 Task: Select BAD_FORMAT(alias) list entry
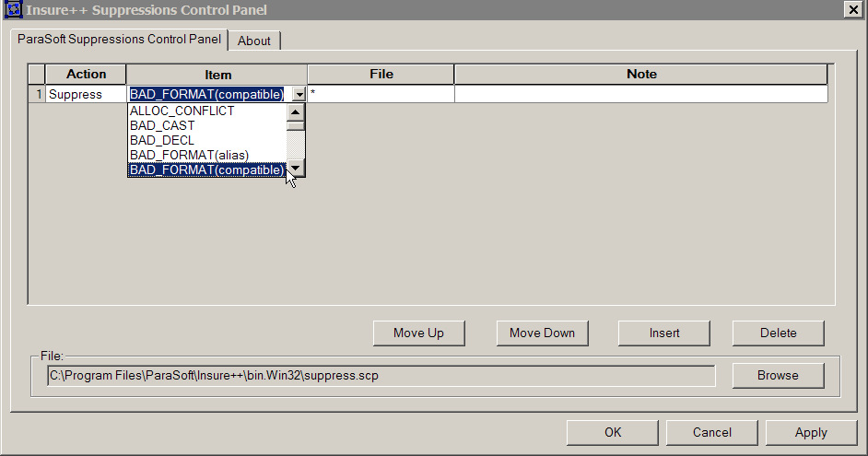[207, 155]
